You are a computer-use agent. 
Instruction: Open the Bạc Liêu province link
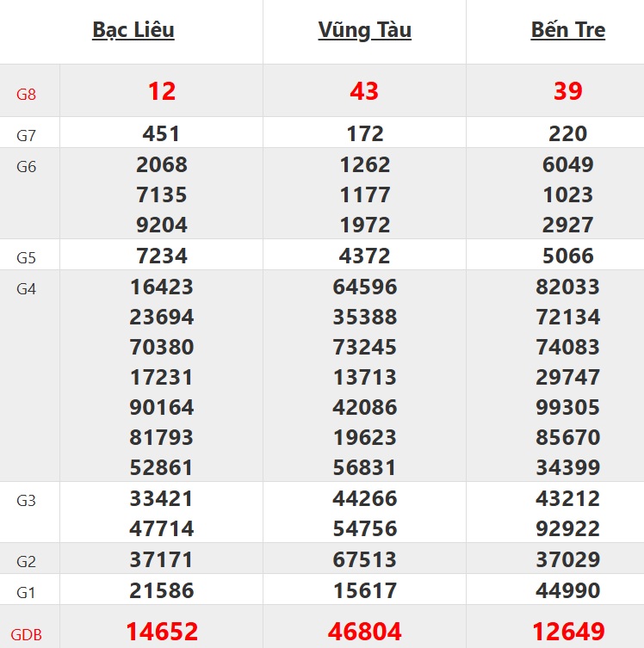tap(133, 31)
